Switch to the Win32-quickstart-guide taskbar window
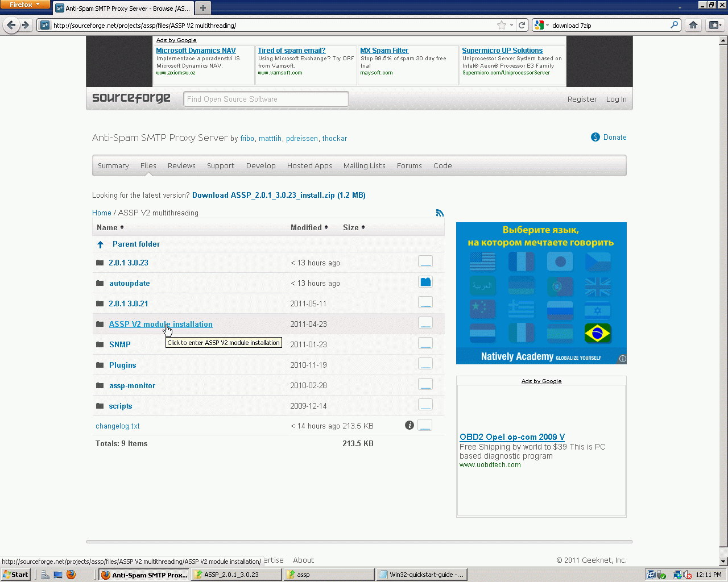The width and height of the screenshot is (728, 582). pyautogui.click(x=423, y=575)
